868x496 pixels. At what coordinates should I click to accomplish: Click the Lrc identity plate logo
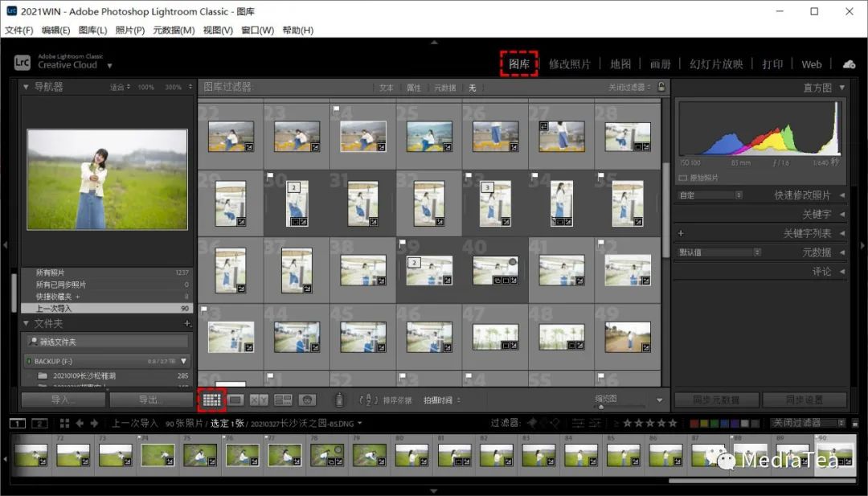click(x=23, y=62)
